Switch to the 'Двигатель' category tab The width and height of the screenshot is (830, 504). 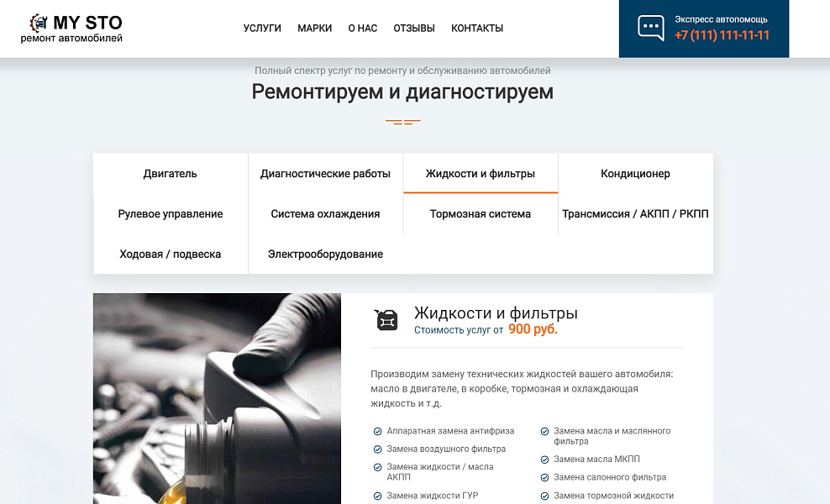pyautogui.click(x=169, y=173)
